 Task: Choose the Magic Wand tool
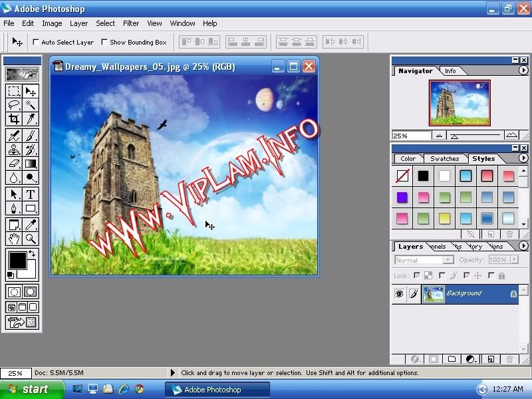click(x=31, y=105)
